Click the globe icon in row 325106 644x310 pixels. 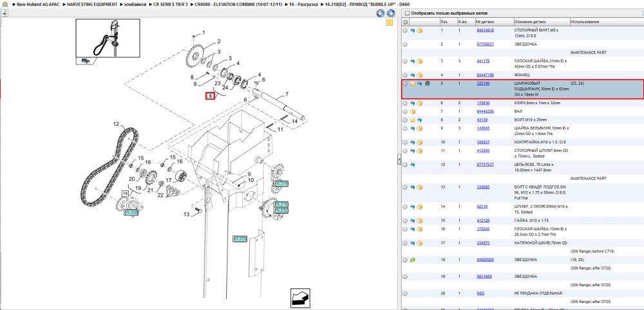pyautogui.click(x=427, y=84)
